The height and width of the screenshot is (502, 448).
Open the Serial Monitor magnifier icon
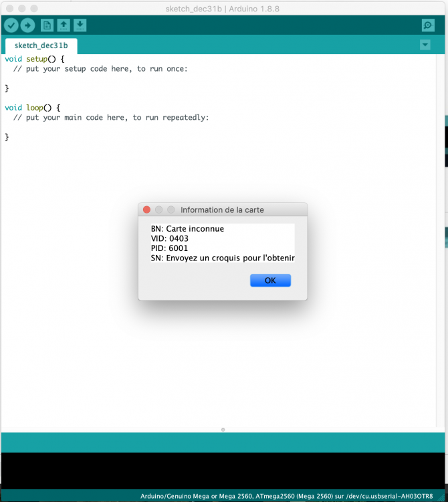[428, 25]
